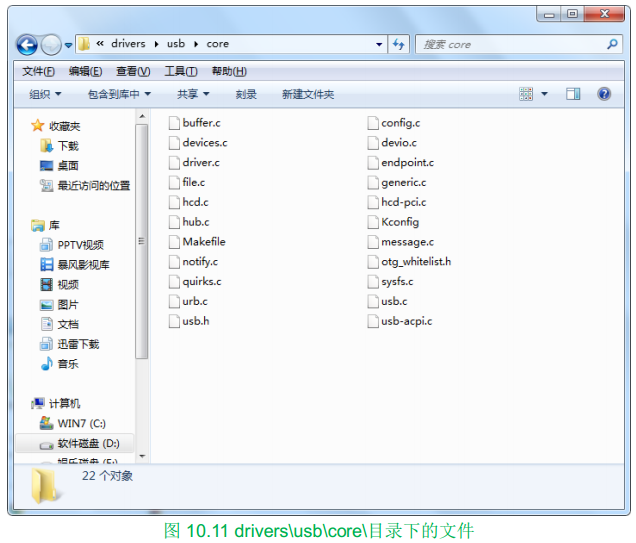Image resolution: width=636 pixels, height=543 pixels.
Task: Toggle the preview pane icon
Action: click(573, 94)
